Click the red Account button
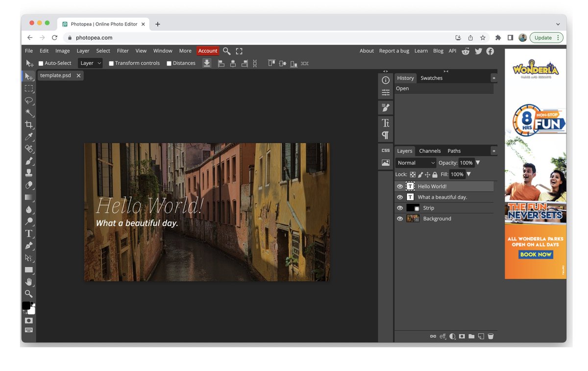Image resolution: width=588 pixels, height=371 pixels. [208, 51]
